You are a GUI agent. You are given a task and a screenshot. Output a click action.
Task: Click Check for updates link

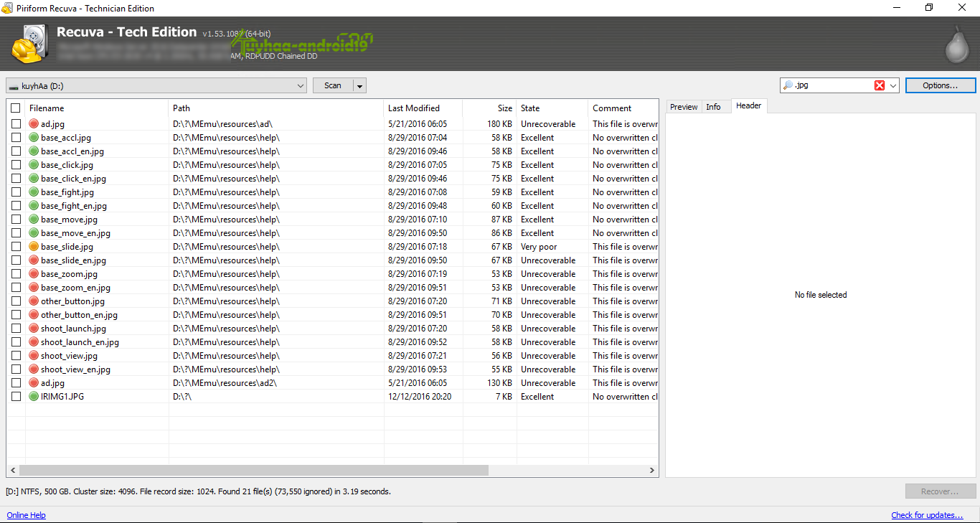pyautogui.click(x=927, y=515)
